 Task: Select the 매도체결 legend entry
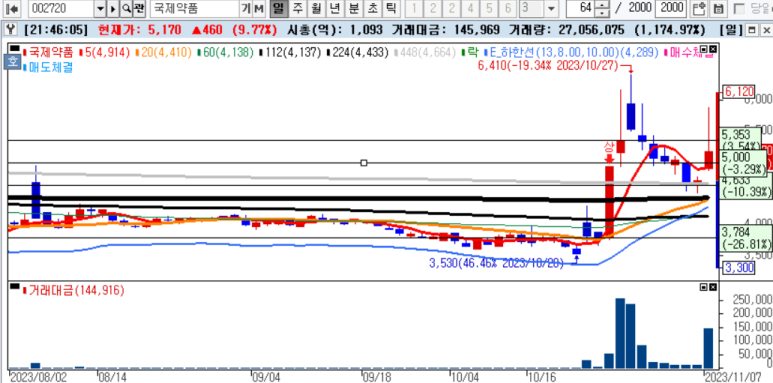49,68
